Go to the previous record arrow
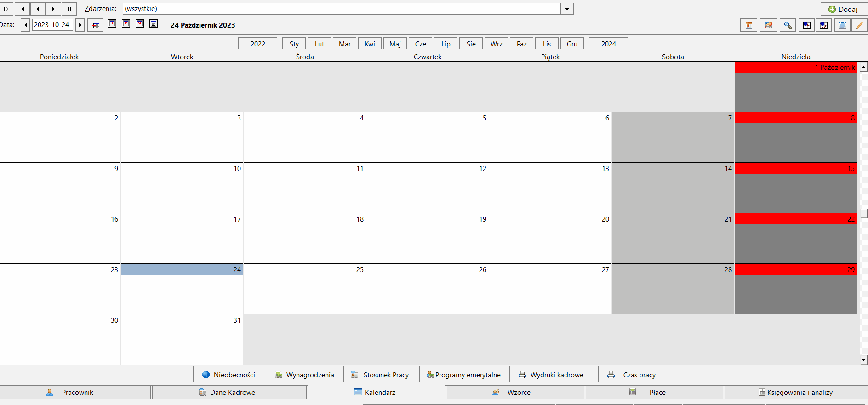Viewport: 868px width, 405px height. click(x=38, y=9)
